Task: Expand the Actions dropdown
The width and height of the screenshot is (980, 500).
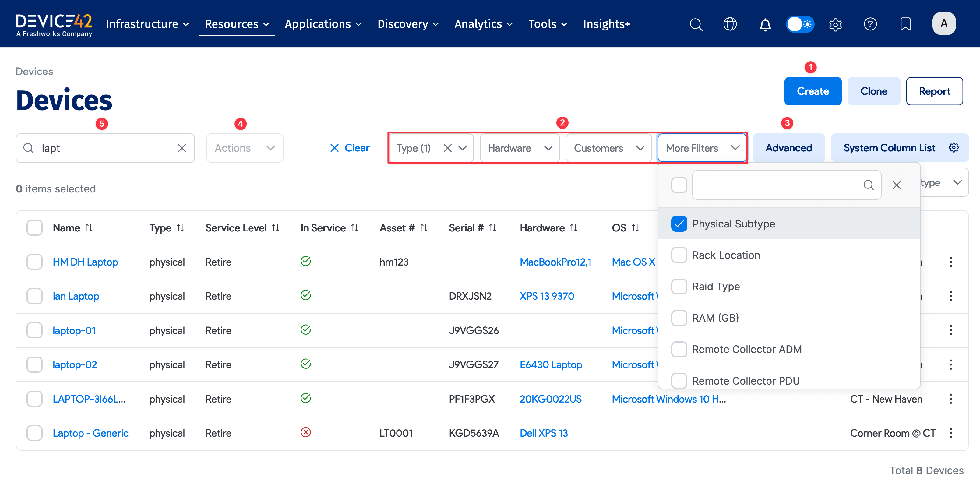Action: tap(245, 148)
